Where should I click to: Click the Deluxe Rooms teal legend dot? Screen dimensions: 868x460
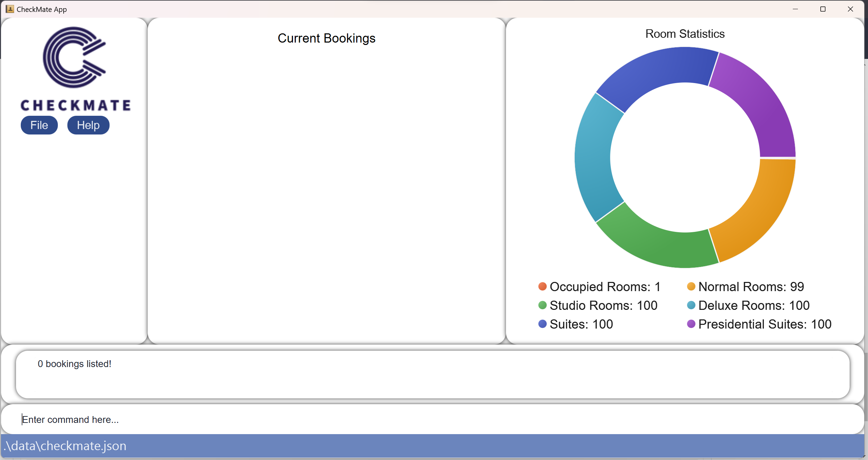(691, 305)
